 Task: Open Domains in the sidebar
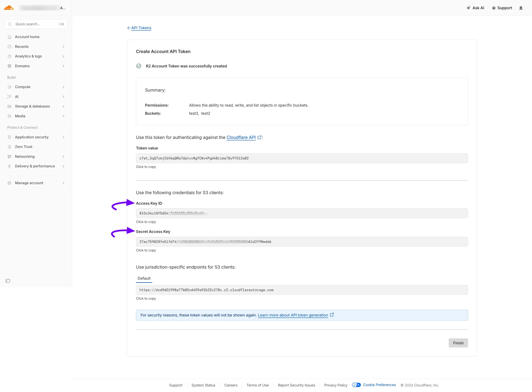pos(22,66)
